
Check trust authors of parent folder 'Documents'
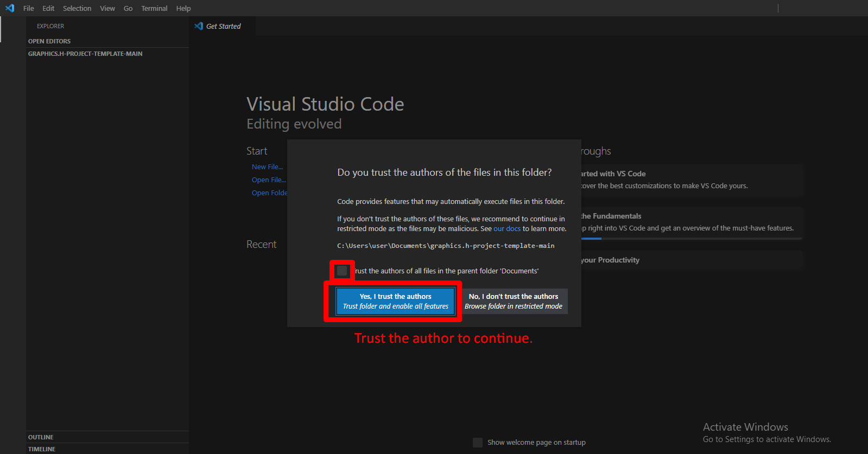[342, 271]
